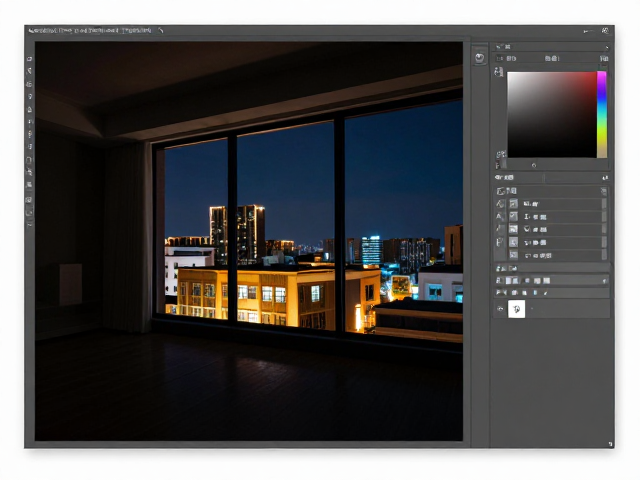This screenshot has width=640, height=480.
Task: Click the collapse icon right of the middle panel header
Action: [x=605, y=178]
